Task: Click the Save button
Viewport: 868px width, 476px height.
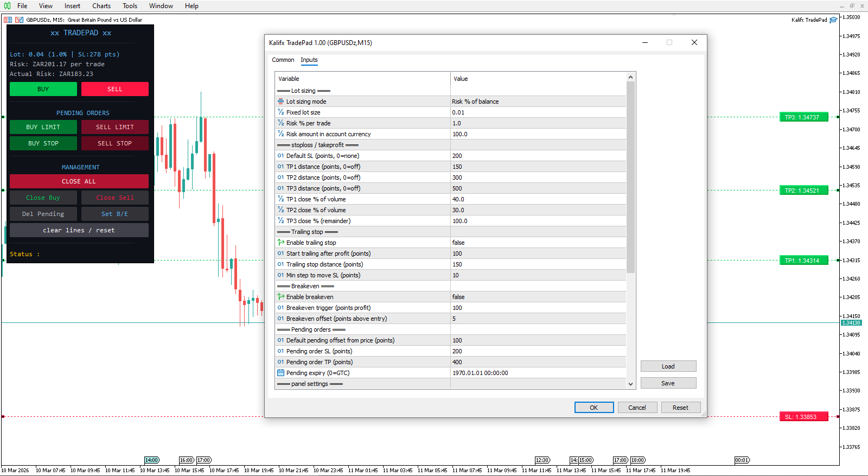Action: [x=668, y=383]
